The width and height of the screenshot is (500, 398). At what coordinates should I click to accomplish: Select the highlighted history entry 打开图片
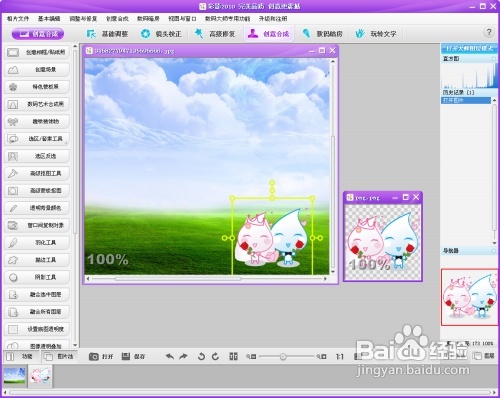pyautogui.click(x=466, y=100)
